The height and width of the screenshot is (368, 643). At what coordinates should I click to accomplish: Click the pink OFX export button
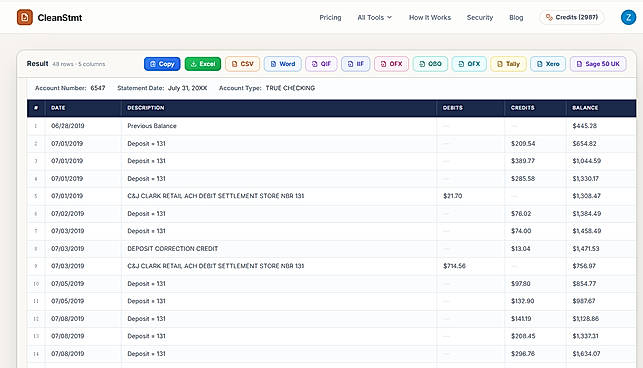392,64
